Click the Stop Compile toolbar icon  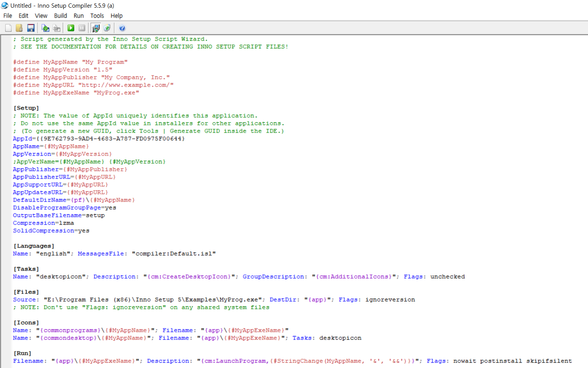(x=57, y=28)
